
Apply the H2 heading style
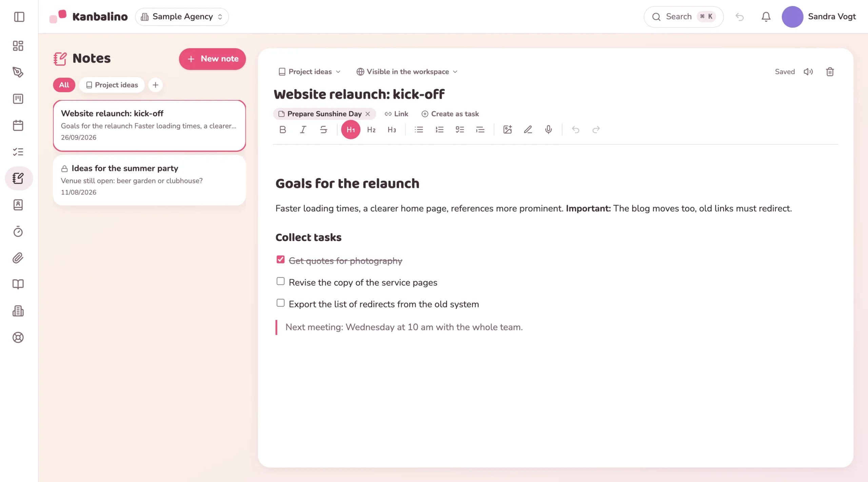tap(371, 129)
